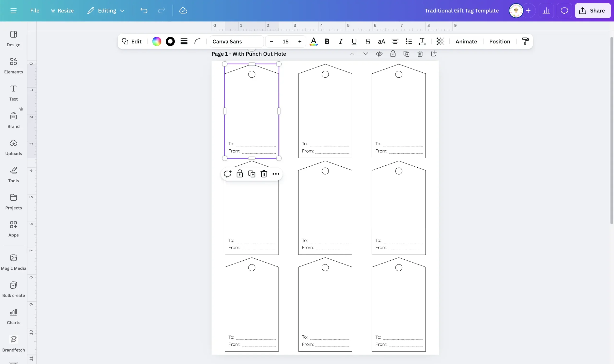This screenshot has width=614, height=364.
Task: Open the File menu
Action: click(x=35, y=11)
